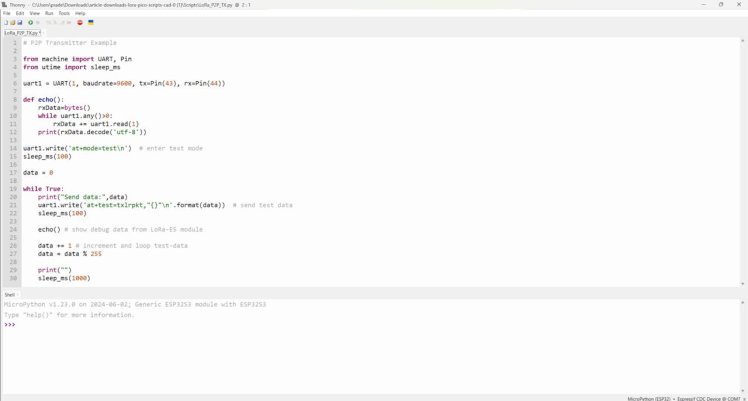This screenshot has height=401, width=748.
Task: Select the LoRa_P2P_TX.py editor tab
Action: [21, 33]
